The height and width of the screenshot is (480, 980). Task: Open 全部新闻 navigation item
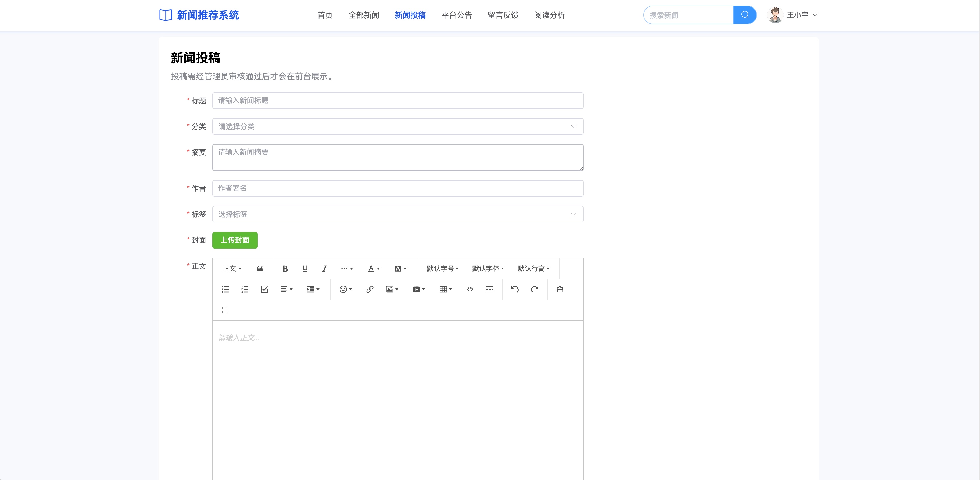[x=364, y=15]
